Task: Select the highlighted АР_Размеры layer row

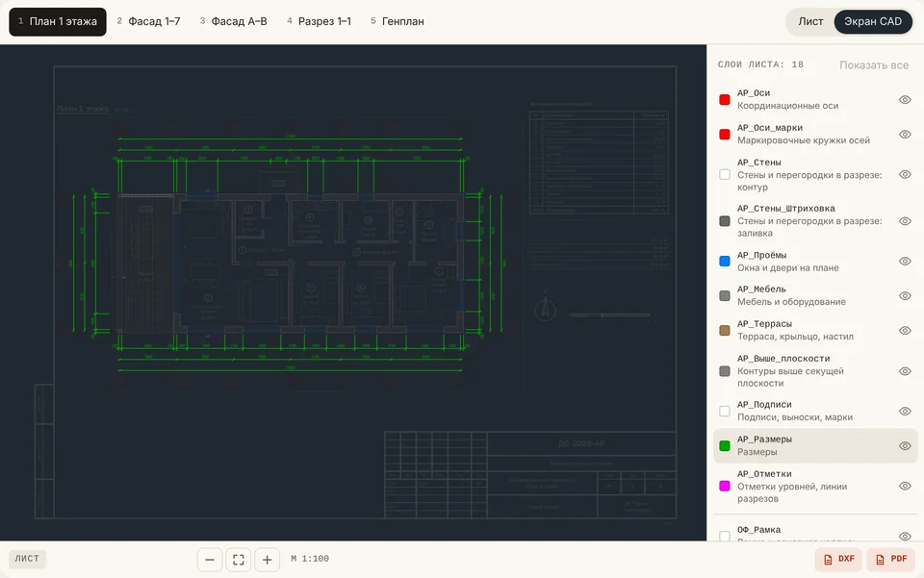Action: pos(815,445)
